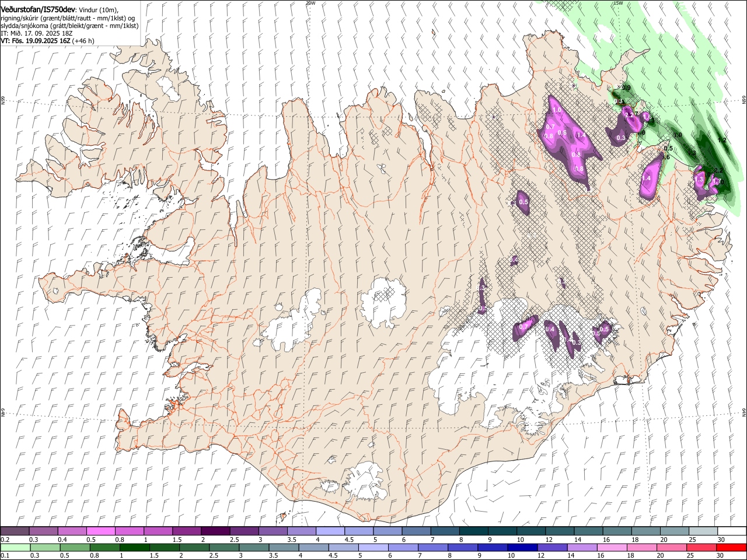Screen dimensions: 747x560
Task: Pick the bright red swatch after 30 in rain legend
Action: tap(732, 547)
